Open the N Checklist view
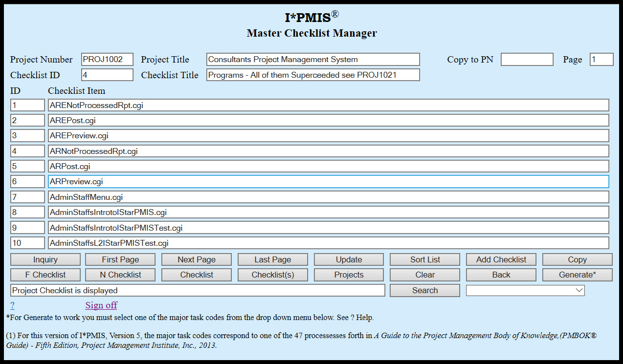Image resolution: width=623 pixels, height=364 pixels. pyautogui.click(x=120, y=275)
